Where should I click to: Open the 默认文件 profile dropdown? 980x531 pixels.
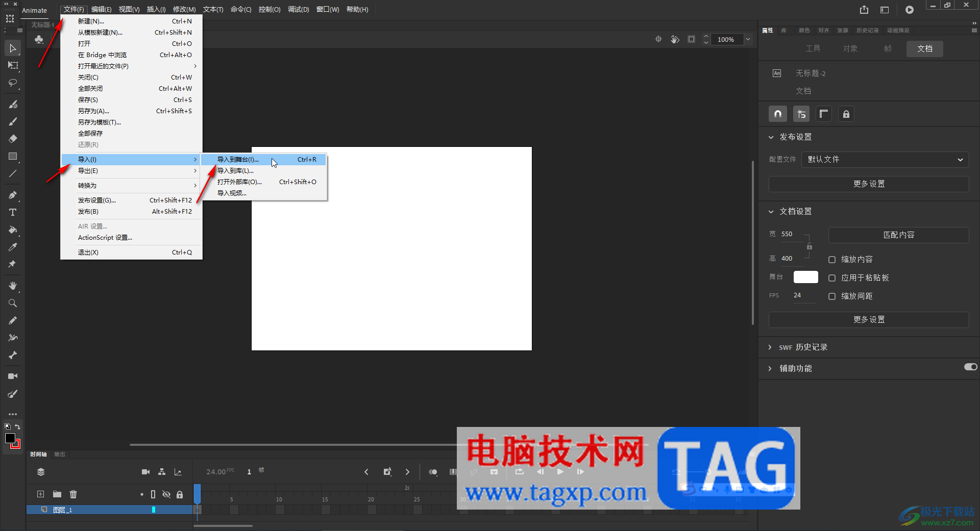pos(885,160)
